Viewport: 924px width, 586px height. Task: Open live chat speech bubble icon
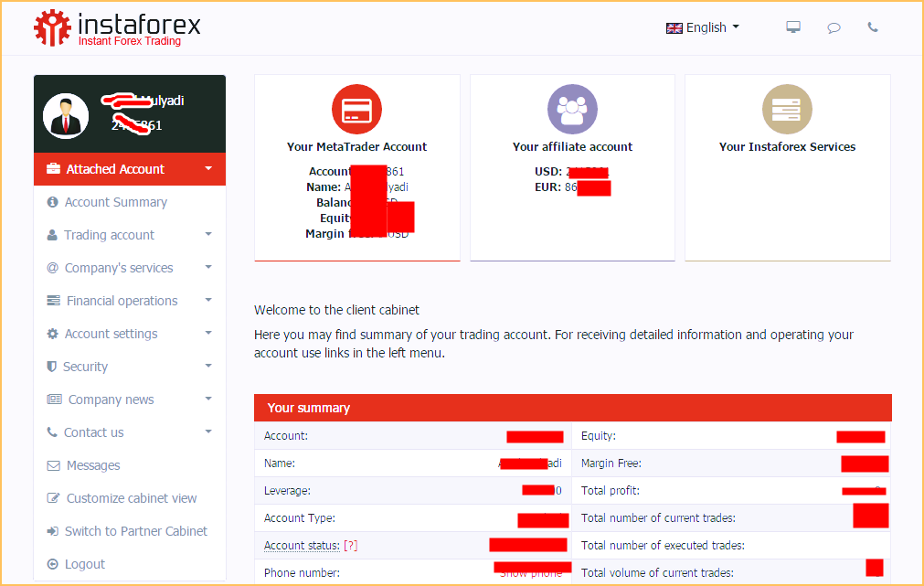pos(834,27)
